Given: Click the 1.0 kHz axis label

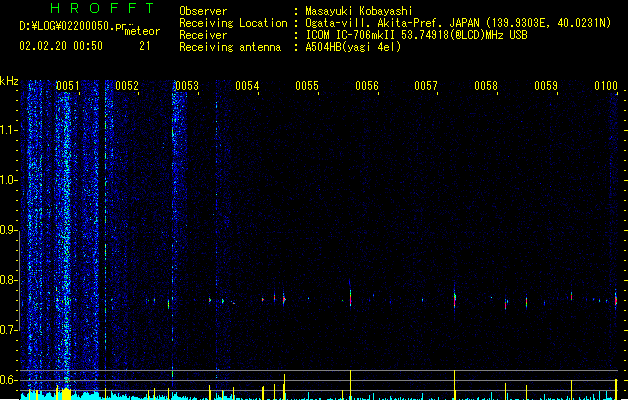Looking at the screenshot, I should (x=8, y=180).
